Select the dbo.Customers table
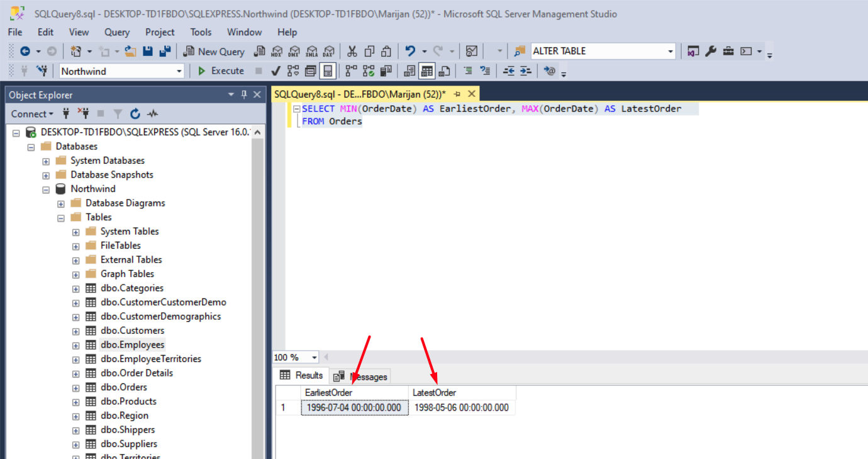This screenshot has height=459, width=868. 133,331
